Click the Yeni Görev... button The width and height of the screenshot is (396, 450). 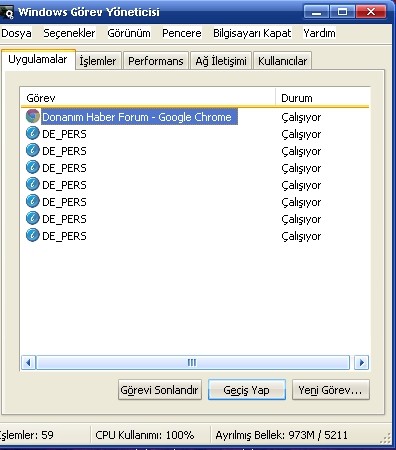point(331,390)
